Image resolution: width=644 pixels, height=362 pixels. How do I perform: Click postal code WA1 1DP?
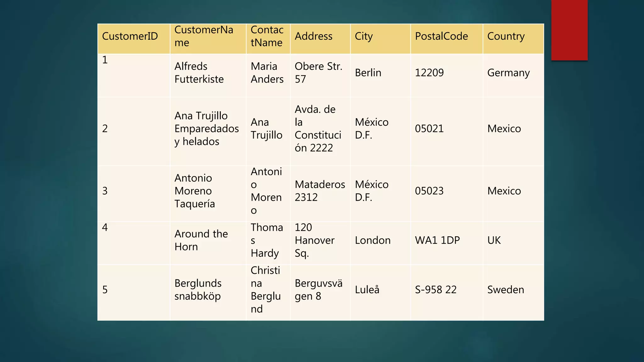click(x=447, y=243)
